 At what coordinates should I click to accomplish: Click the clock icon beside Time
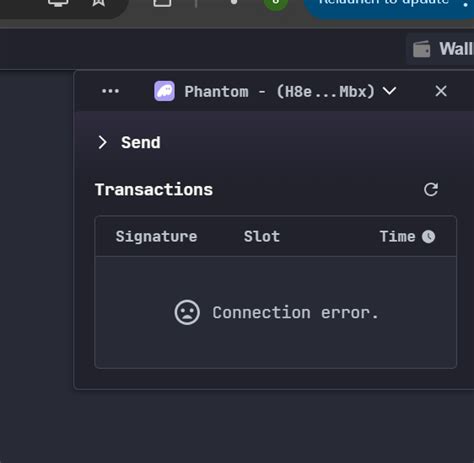tap(428, 237)
